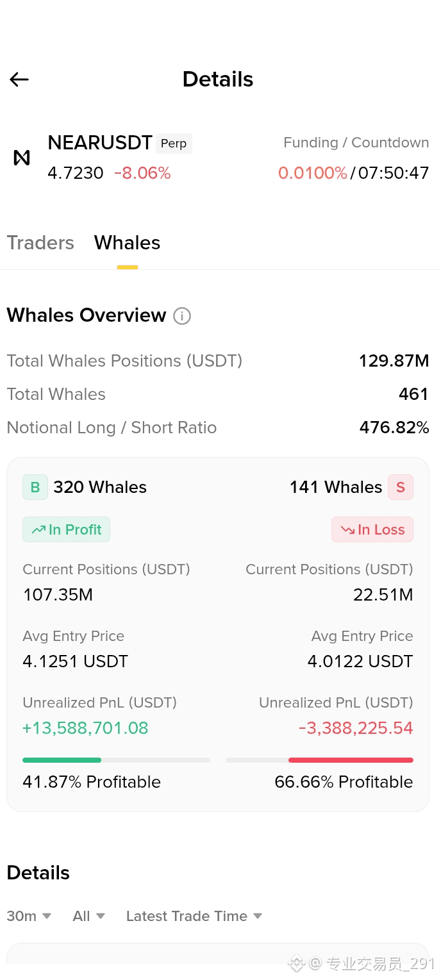The image size is (441, 980).
Task: Tap the Notional Long / Short Ratio row
Action: pyautogui.click(x=218, y=428)
